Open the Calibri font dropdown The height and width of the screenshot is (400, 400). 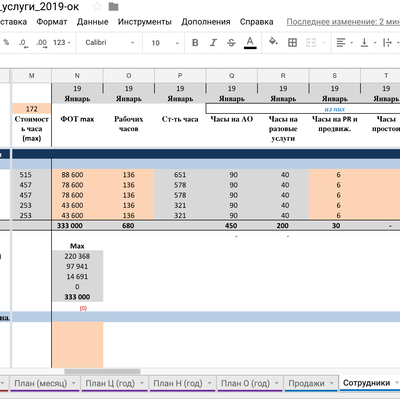[109, 43]
